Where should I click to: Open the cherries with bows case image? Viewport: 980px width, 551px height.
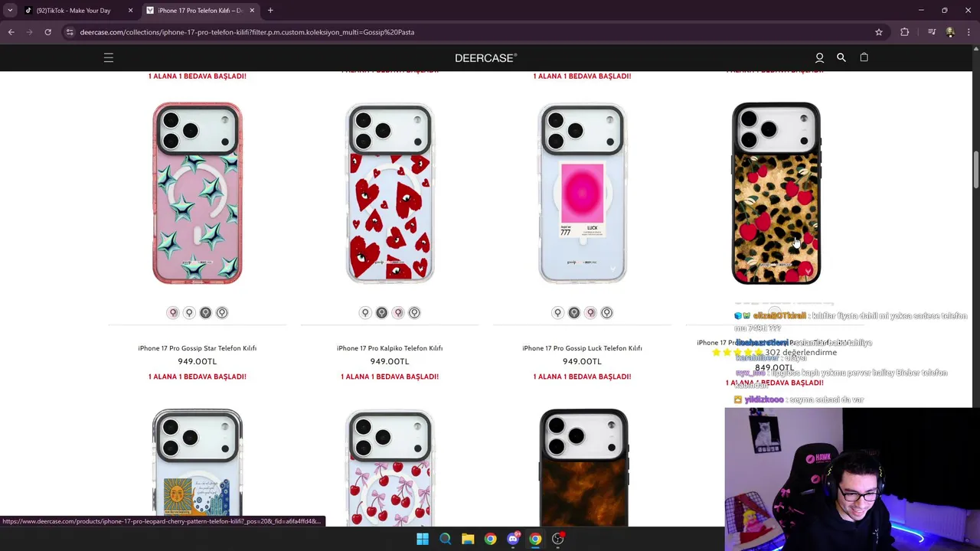click(x=390, y=468)
